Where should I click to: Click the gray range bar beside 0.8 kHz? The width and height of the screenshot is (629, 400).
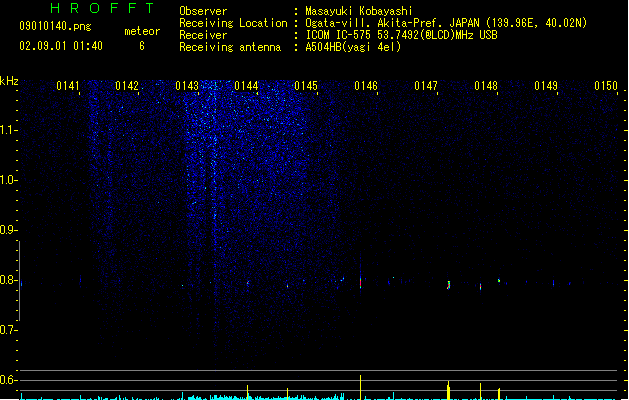pos(19,281)
